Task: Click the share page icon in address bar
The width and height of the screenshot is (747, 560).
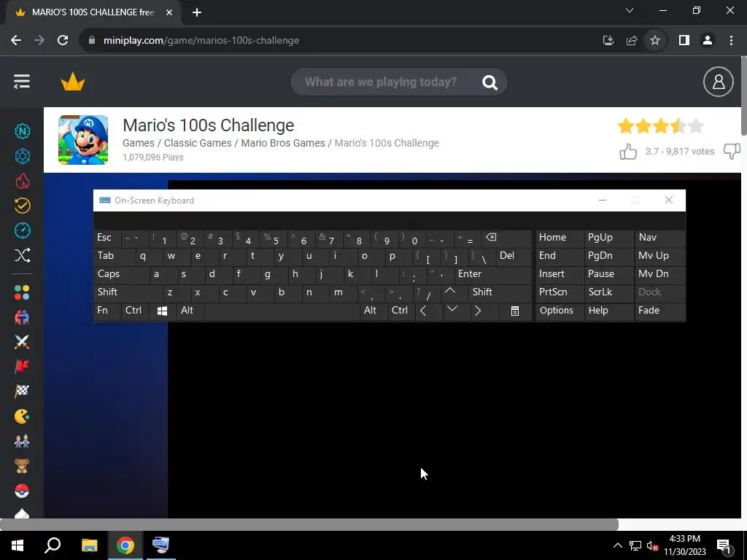Action: click(632, 41)
